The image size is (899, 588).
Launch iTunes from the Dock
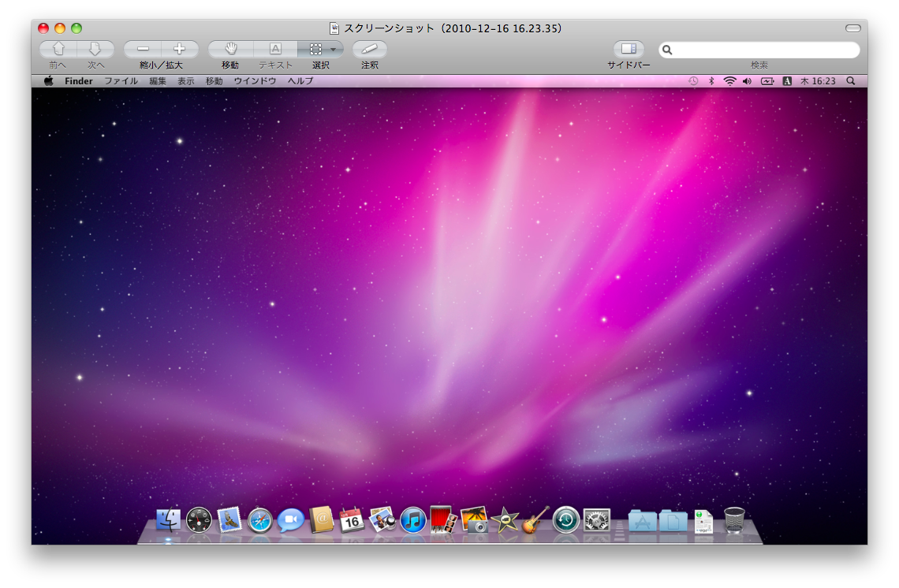(x=412, y=520)
